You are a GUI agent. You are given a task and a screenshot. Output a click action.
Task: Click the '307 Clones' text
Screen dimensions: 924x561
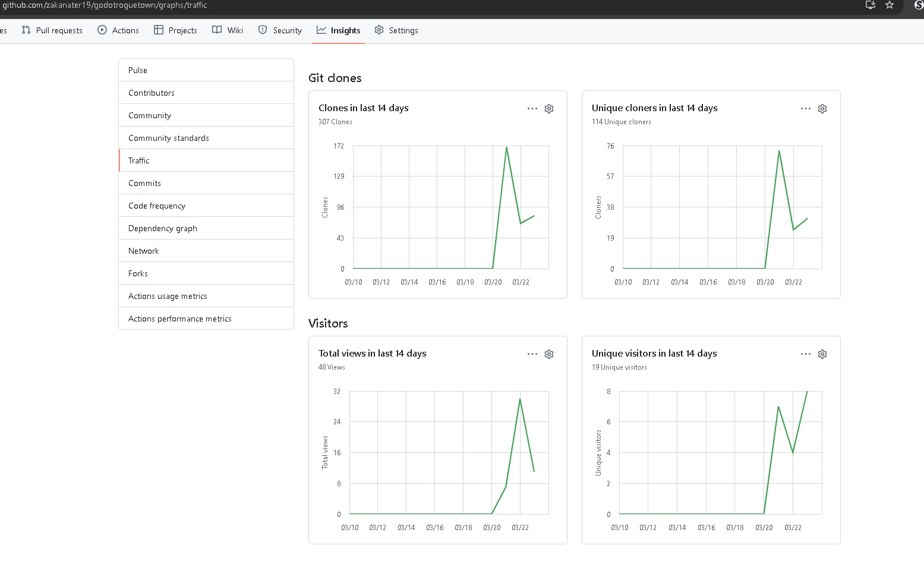(335, 122)
